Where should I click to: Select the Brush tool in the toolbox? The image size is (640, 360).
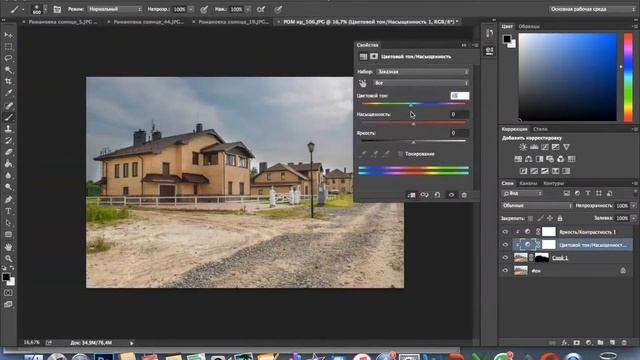(8, 118)
